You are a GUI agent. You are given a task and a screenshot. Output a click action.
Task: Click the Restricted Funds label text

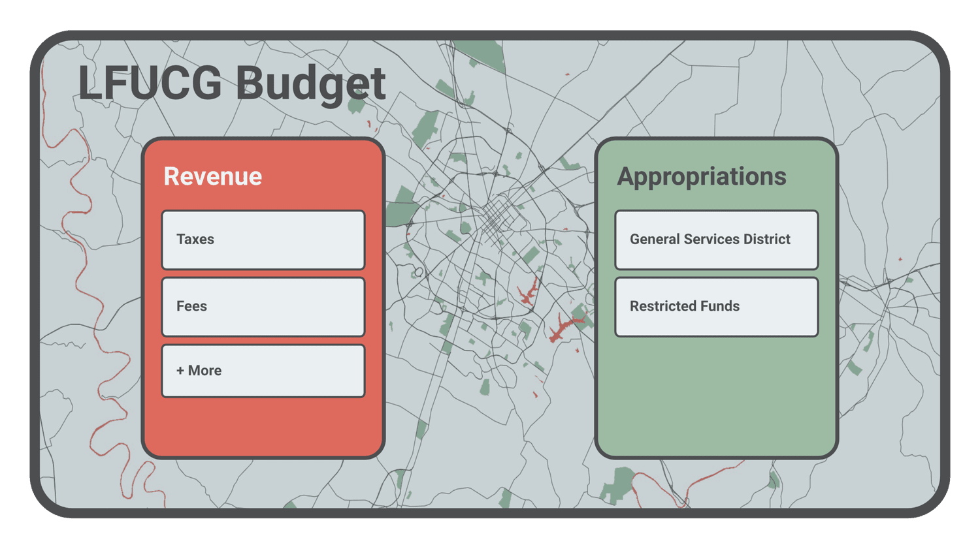685,305
